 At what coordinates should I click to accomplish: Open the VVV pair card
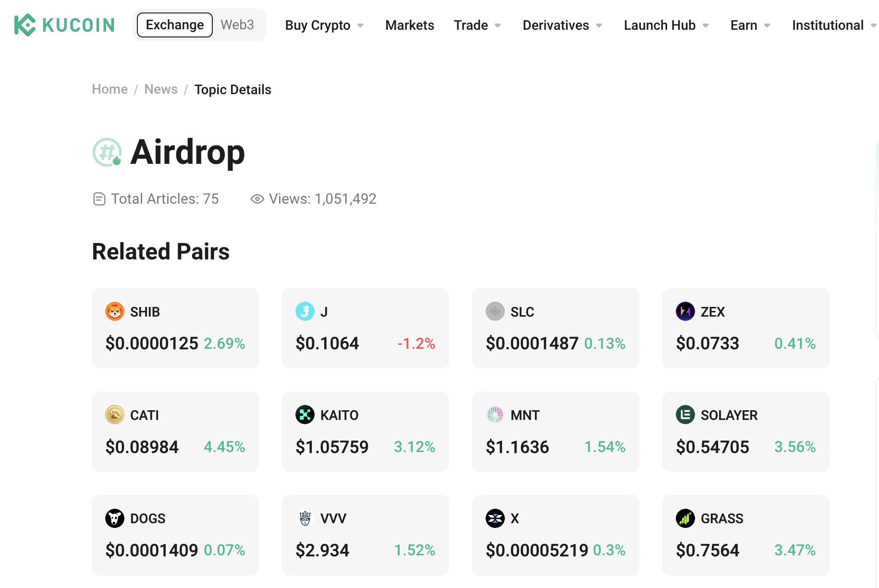(x=365, y=535)
